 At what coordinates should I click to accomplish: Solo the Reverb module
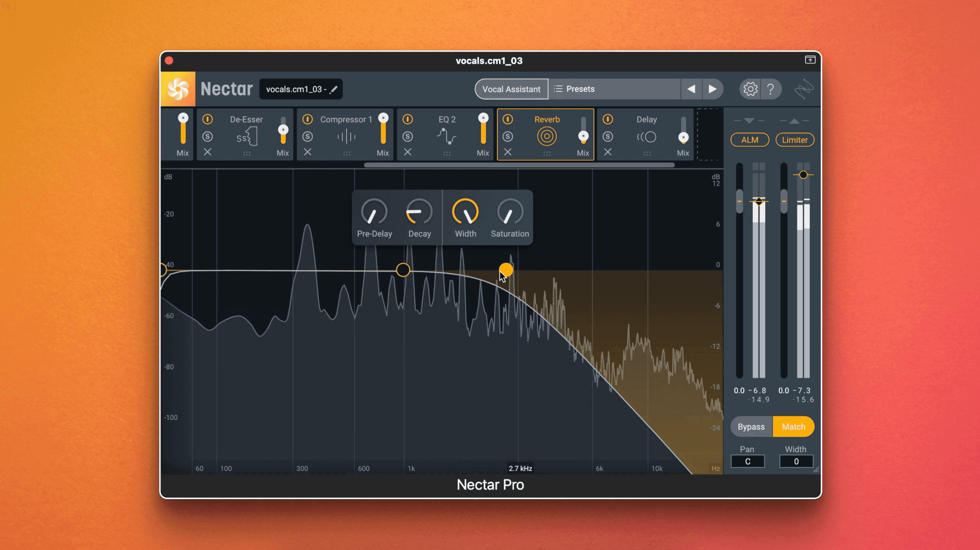click(508, 136)
